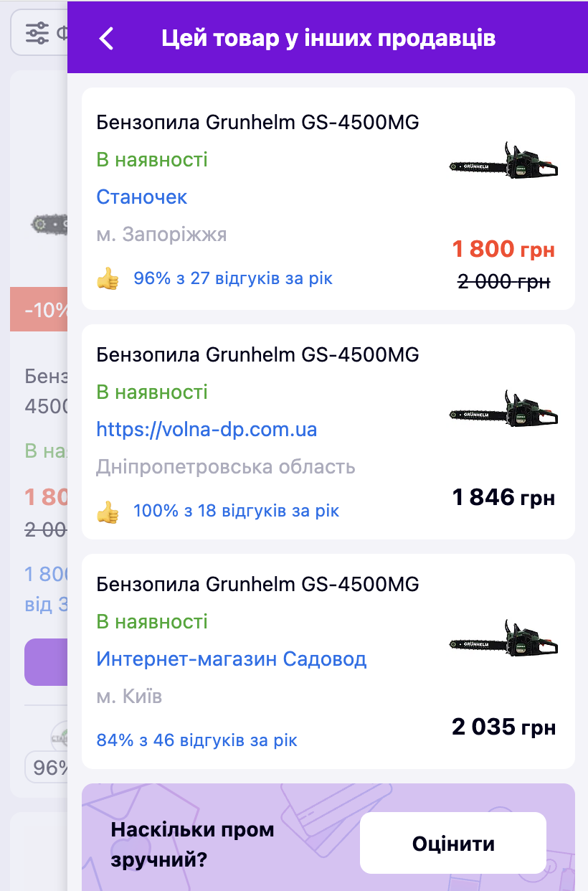This screenshot has height=891, width=588.
Task: Open the Интернет-магазин Садовод seller link
Action: (232, 659)
